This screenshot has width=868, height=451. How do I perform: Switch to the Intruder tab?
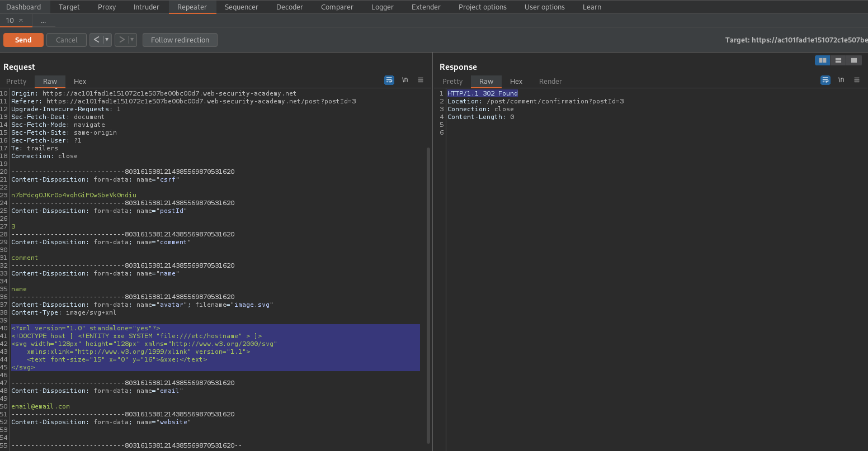click(147, 7)
